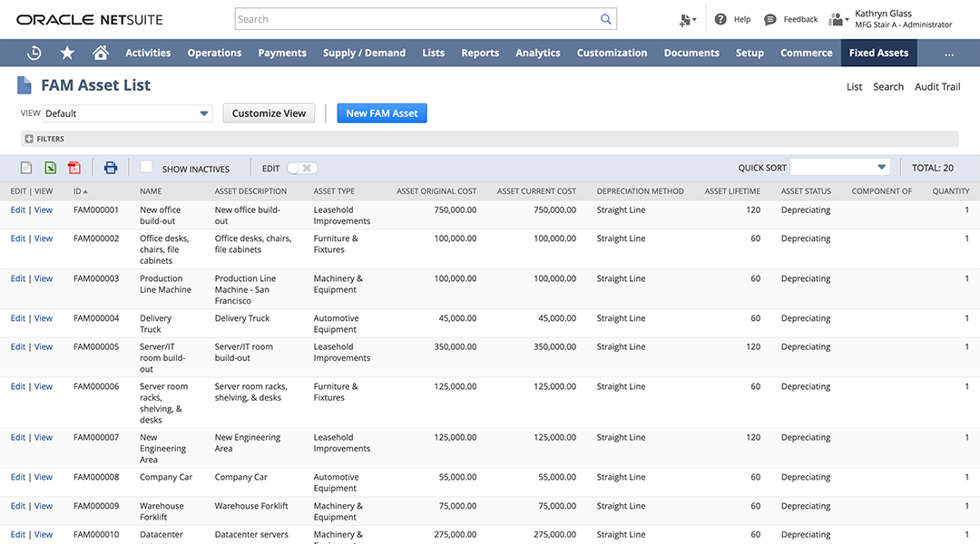Edit the Delivery Truck asset record
Screen dimensions: 980x544
tap(18, 317)
